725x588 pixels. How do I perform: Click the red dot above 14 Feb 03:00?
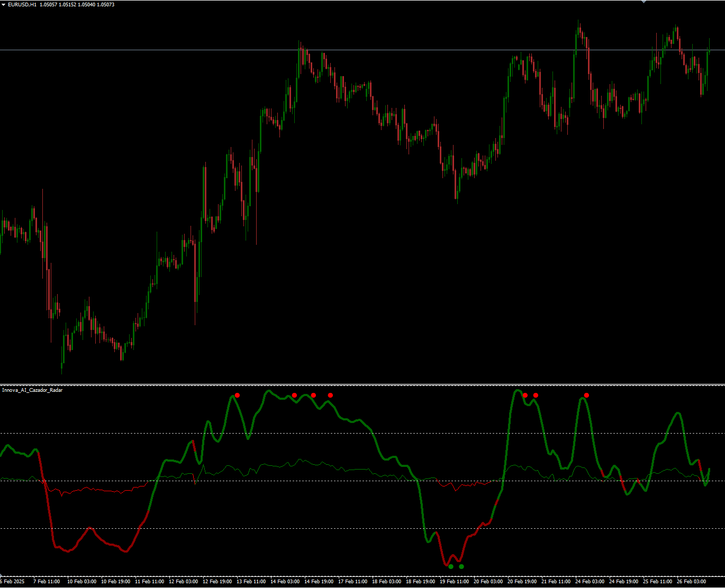[294, 395]
